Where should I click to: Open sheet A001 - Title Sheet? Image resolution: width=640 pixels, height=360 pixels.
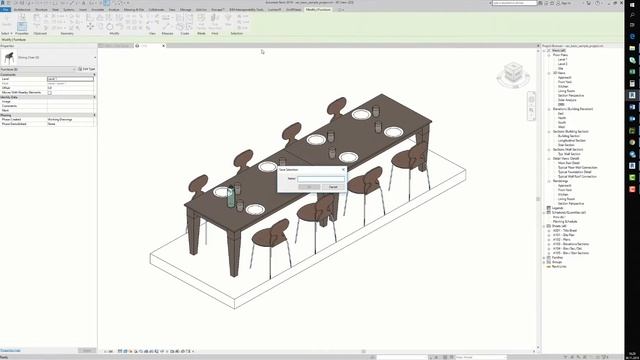565,231
